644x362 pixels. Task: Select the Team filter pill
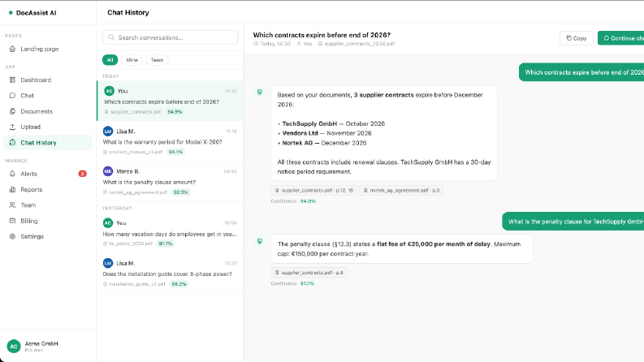click(157, 60)
